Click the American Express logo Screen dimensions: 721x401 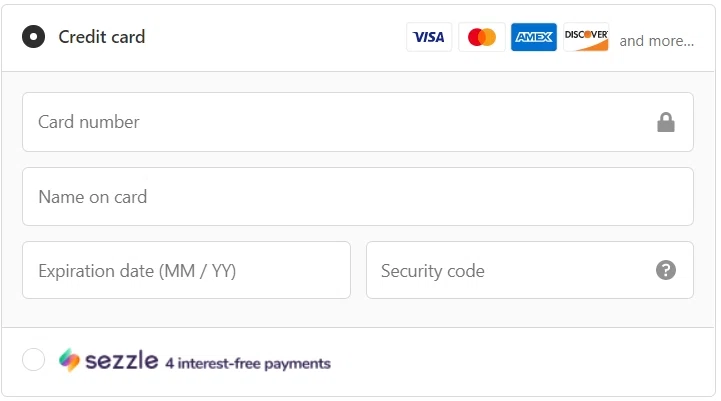pos(534,37)
